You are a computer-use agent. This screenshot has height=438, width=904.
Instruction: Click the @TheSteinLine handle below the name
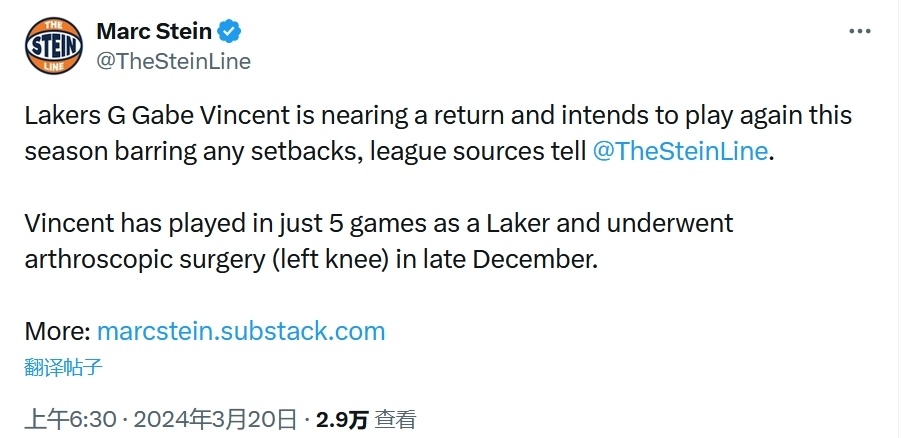[x=173, y=61]
